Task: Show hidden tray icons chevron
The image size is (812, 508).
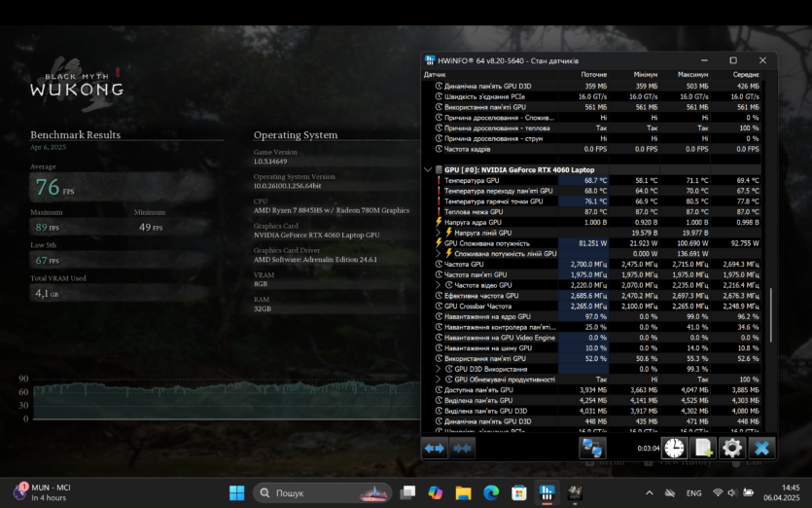Action: [x=649, y=493]
